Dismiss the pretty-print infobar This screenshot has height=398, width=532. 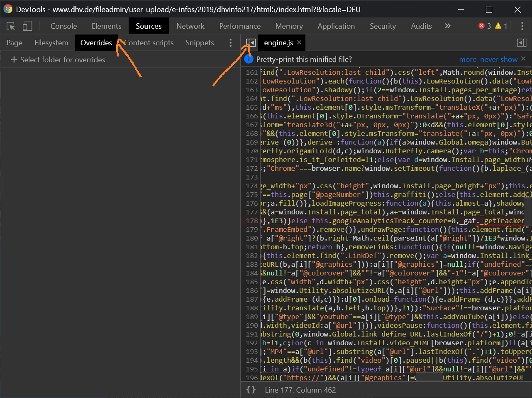[x=523, y=59]
